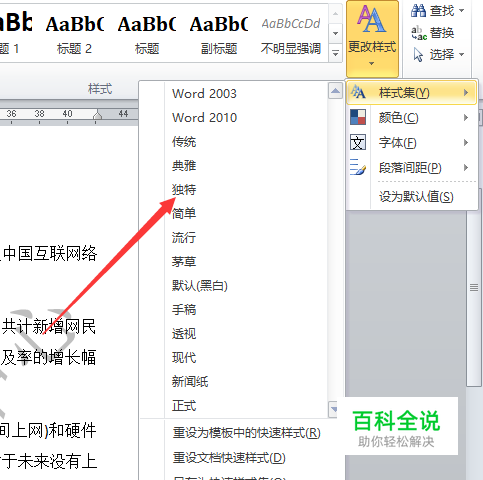Click document text 上网)和硬件
This screenshot has height=480, width=483.
click(53, 430)
